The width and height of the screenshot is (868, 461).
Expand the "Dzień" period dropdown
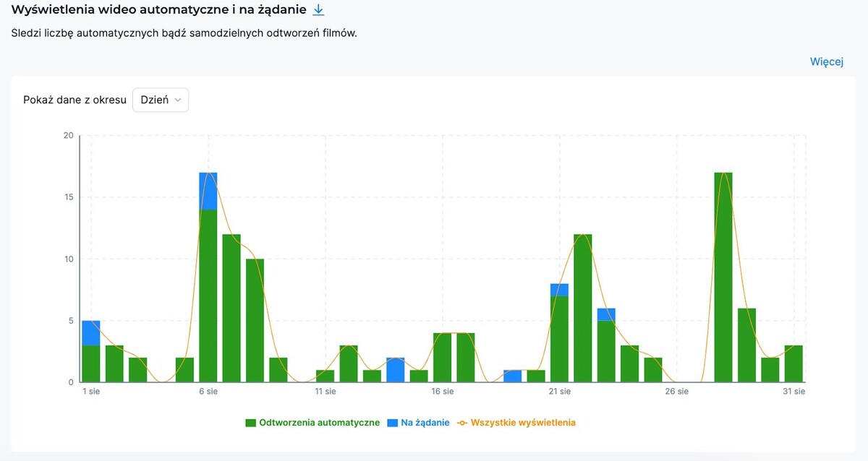pyautogui.click(x=160, y=100)
